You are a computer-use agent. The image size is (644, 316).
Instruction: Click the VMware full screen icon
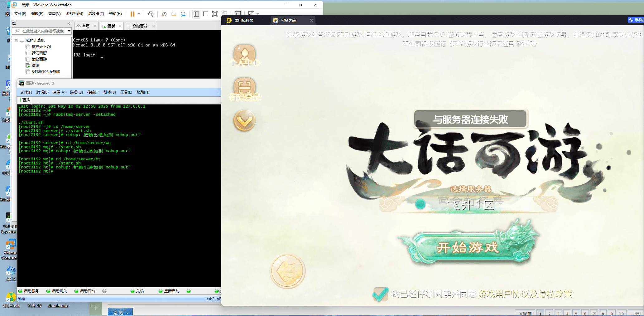pyautogui.click(x=215, y=14)
